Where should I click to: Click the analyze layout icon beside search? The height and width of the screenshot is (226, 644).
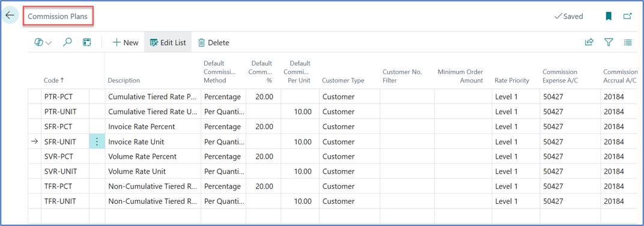coord(87,42)
